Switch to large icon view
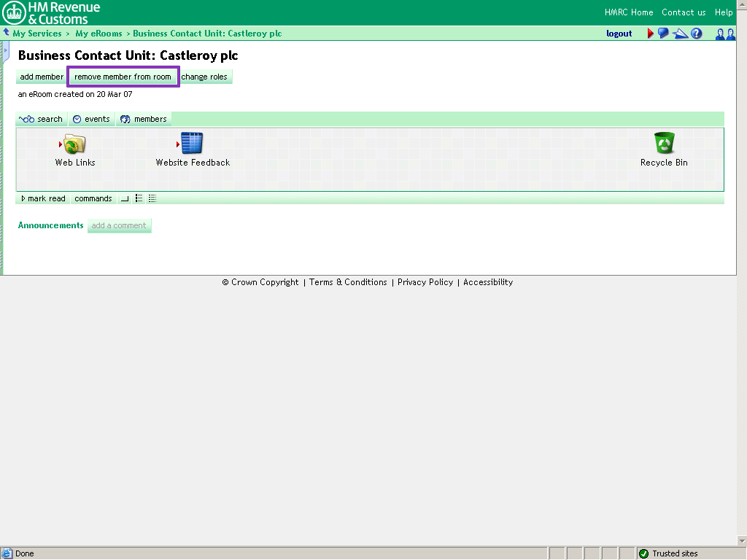Viewport: 747px width, 560px height. 125,198
